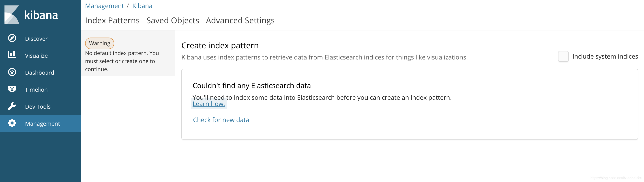This screenshot has width=644, height=182.
Task: Click the Kibana logo icon
Action: 12,15
